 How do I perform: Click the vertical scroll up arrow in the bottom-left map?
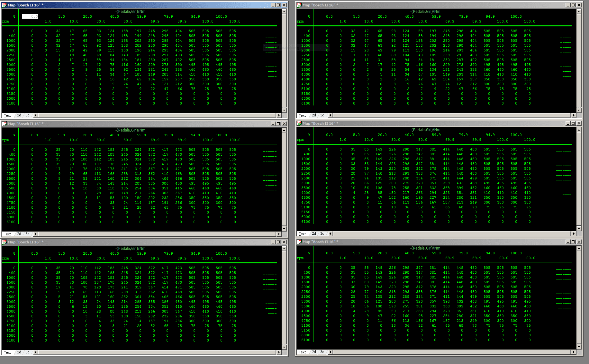coord(284,249)
